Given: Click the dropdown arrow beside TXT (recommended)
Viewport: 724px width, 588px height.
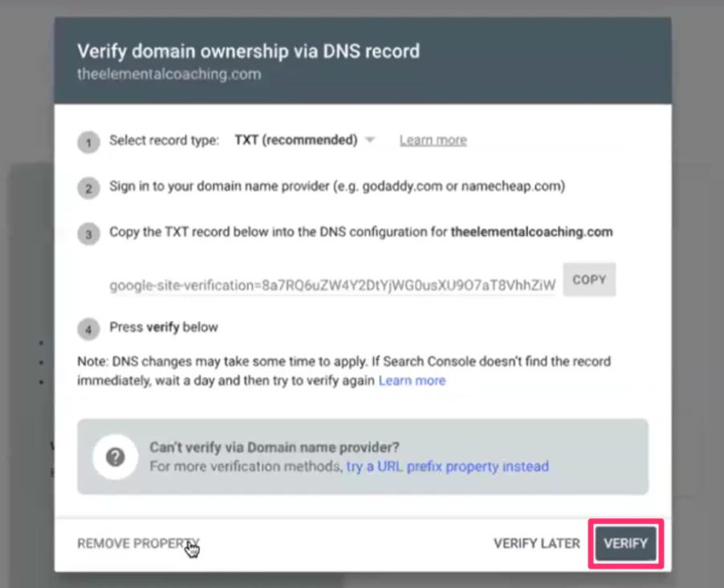Looking at the screenshot, I should 369,140.
